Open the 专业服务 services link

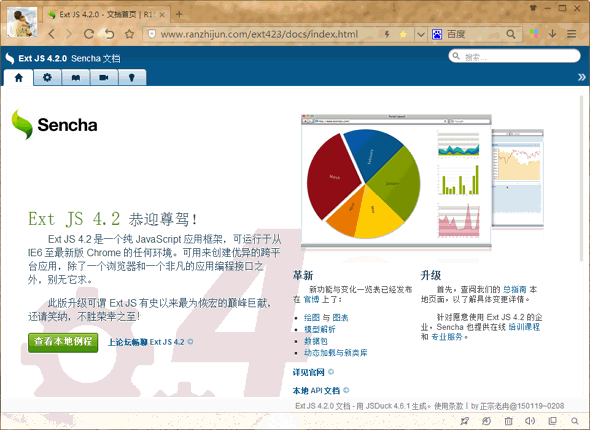[x=447, y=337]
